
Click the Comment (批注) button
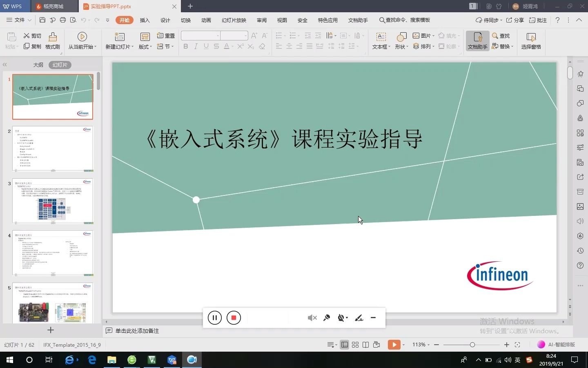[538, 20]
